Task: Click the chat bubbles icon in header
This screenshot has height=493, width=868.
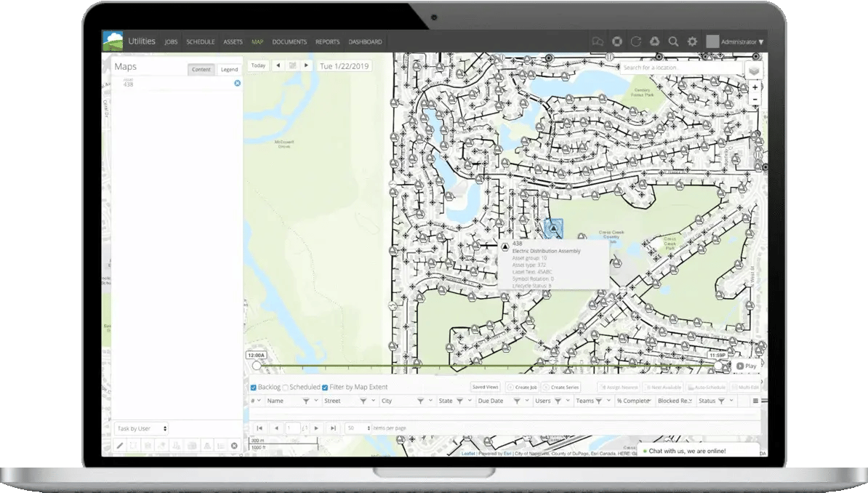Action: [x=598, y=41]
